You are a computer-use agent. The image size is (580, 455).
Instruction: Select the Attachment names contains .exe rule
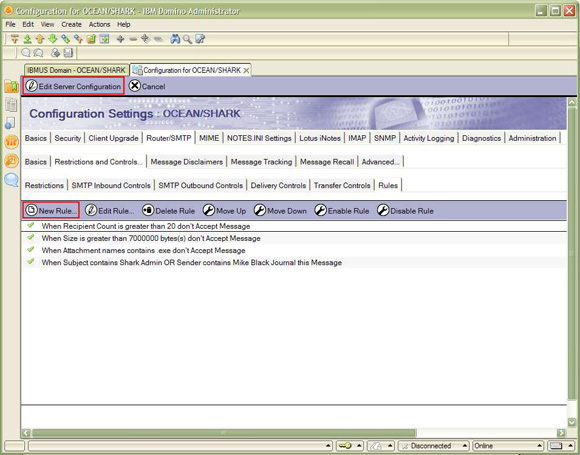[x=294, y=250]
